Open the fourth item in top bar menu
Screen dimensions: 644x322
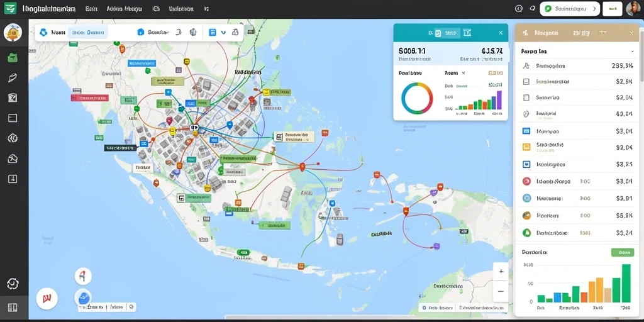(181, 9)
